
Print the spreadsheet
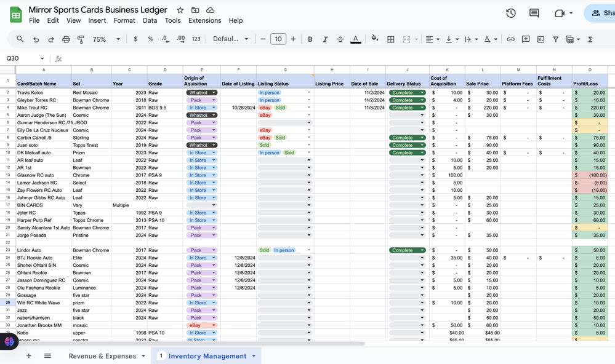(x=66, y=39)
